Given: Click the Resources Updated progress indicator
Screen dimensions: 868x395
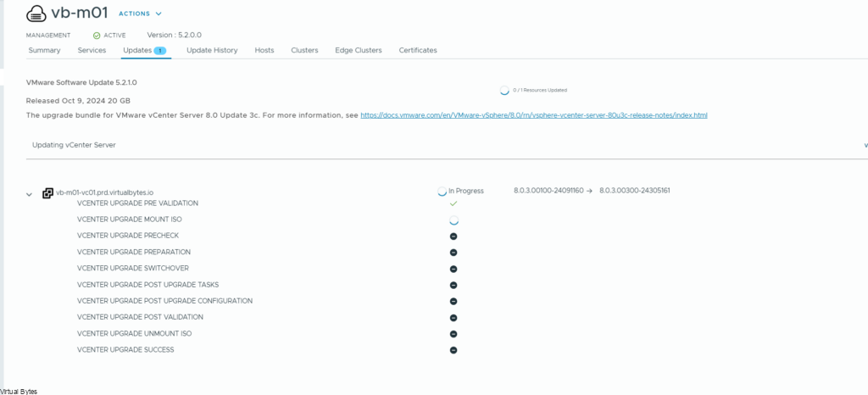Looking at the screenshot, I should pyautogui.click(x=505, y=89).
